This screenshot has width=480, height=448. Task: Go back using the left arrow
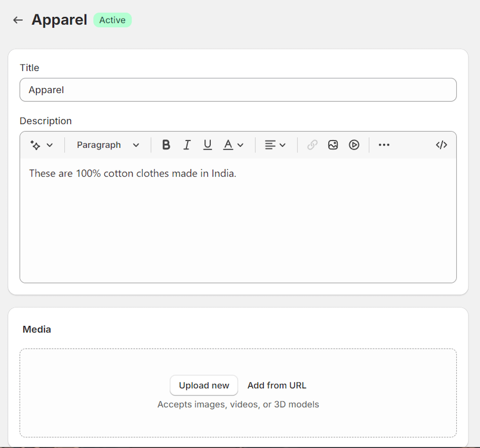18,20
